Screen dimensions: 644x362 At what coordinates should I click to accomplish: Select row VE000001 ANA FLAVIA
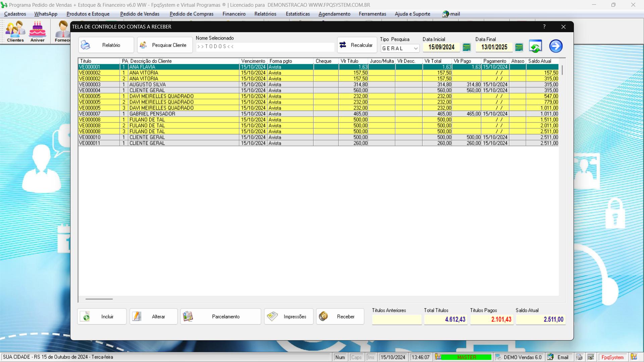tap(319, 67)
